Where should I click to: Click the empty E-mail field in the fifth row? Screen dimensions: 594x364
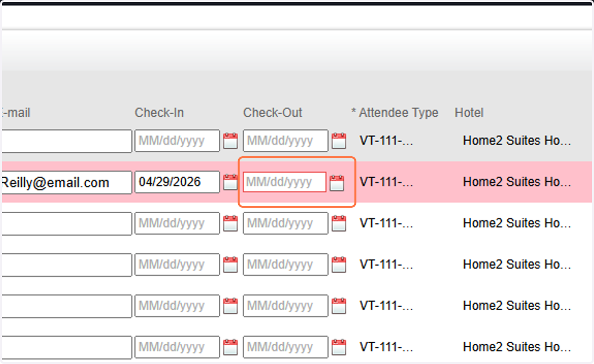pos(67,306)
